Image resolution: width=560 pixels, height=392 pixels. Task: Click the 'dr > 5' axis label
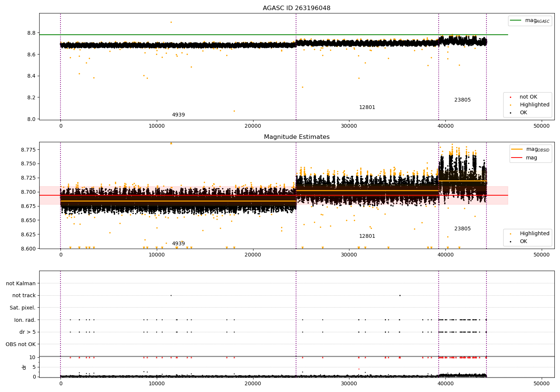(x=28, y=332)
